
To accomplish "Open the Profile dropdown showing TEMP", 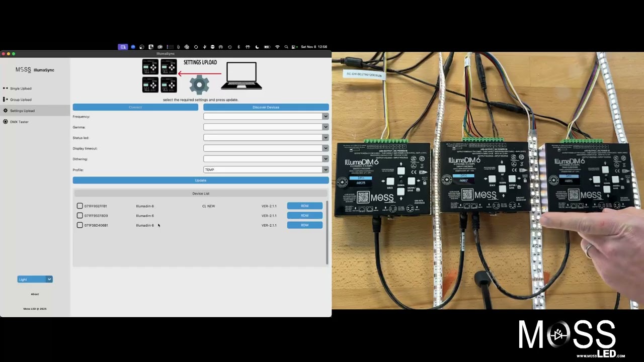I will coord(266,170).
